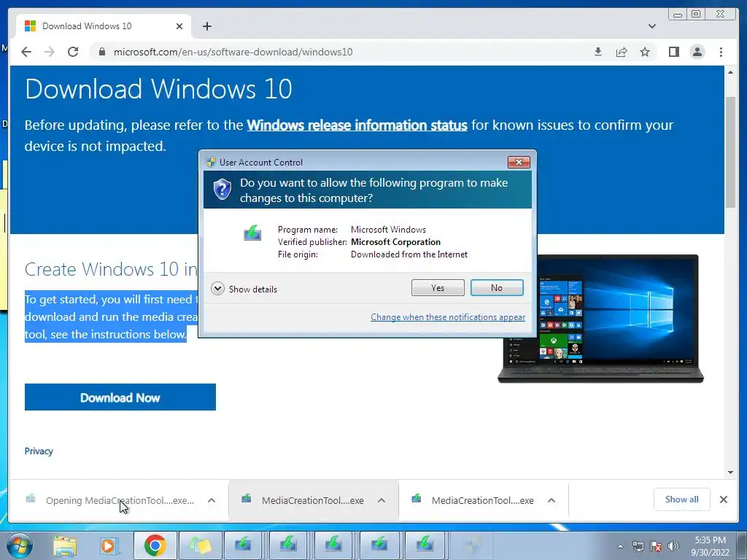Image resolution: width=747 pixels, height=560 pixels.
Task: Open Windows release information status link
Action: (357, 125)
